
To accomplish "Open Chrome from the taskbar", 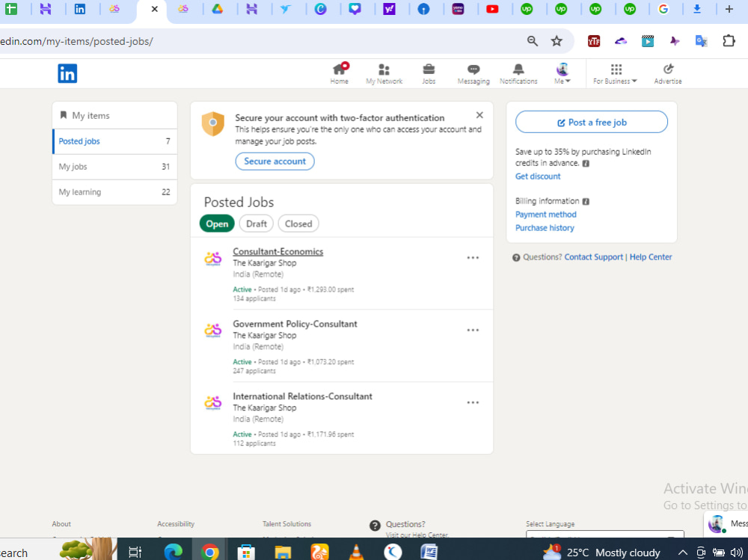I will tap(209, 553).
